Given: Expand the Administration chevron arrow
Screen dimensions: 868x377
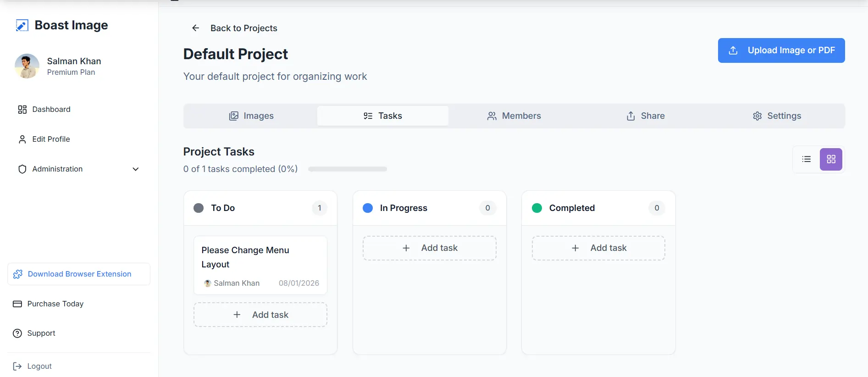Looking at the screenshot, I should pyautogui.click(x=136, y=169).
